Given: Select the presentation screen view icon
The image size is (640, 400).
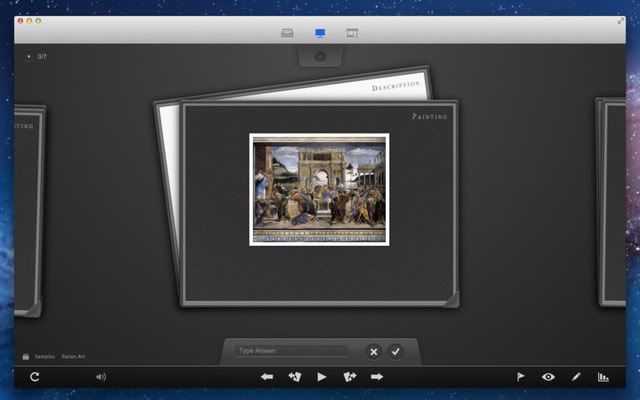Looking at the screenshot, I should [320, 33].
